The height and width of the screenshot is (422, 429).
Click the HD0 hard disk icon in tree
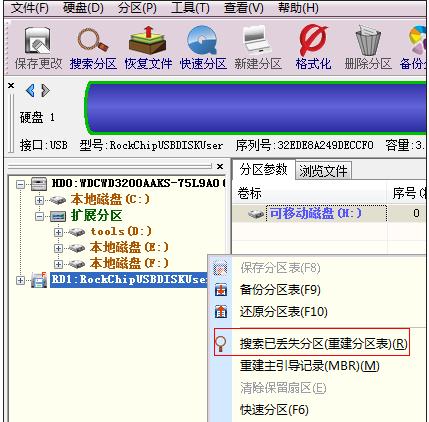point(39,184)
